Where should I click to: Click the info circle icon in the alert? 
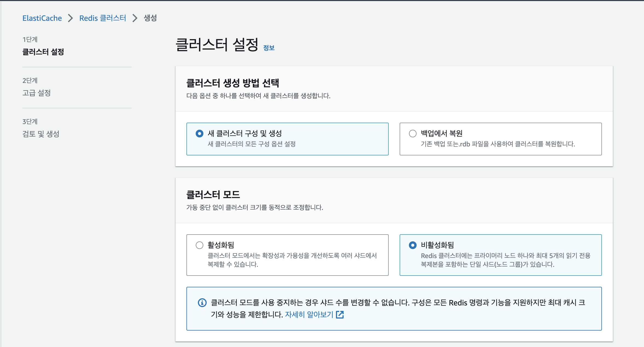[x=202, y=303]
